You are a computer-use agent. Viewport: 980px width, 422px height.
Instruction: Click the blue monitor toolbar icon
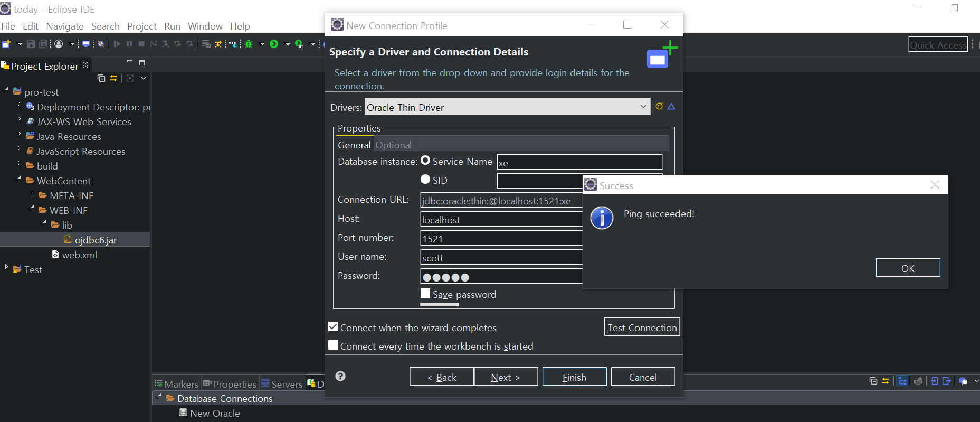tap(85, 44)
